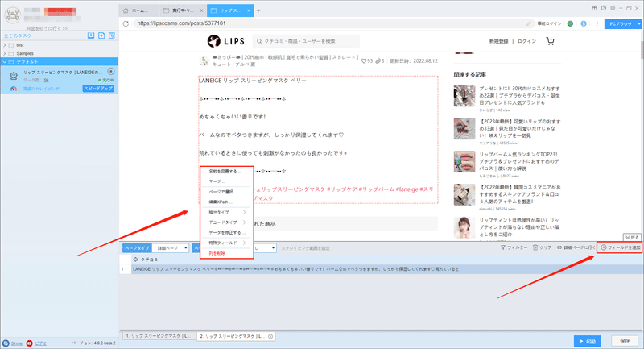Open the 【2023年最新】可愛いリップ article thumbnail
Viewport: 644px width, 349px height.
464,129
